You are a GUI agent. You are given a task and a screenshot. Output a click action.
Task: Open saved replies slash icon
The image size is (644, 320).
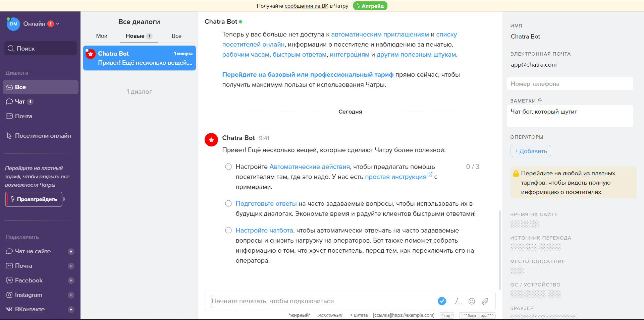[458, 301]
